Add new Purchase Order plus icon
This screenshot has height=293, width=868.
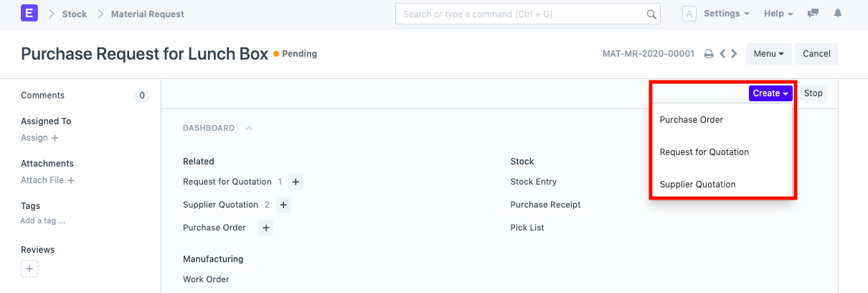click(x=265, y=228)
